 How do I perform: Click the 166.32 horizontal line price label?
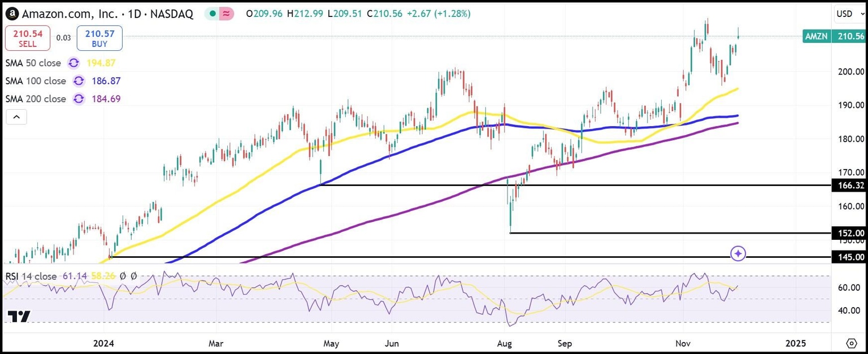click(848, 185)
